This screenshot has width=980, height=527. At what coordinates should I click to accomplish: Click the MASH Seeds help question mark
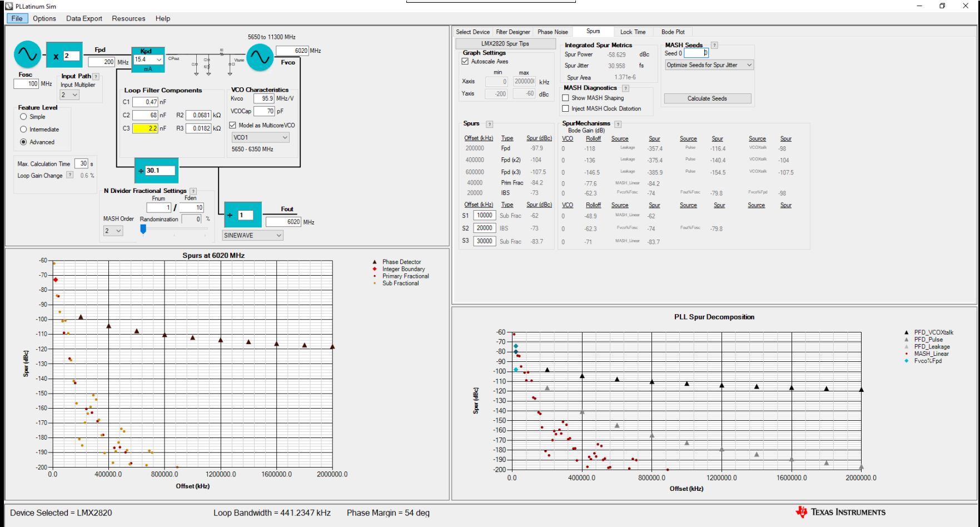pyautogui.click(x=714, y=46)
